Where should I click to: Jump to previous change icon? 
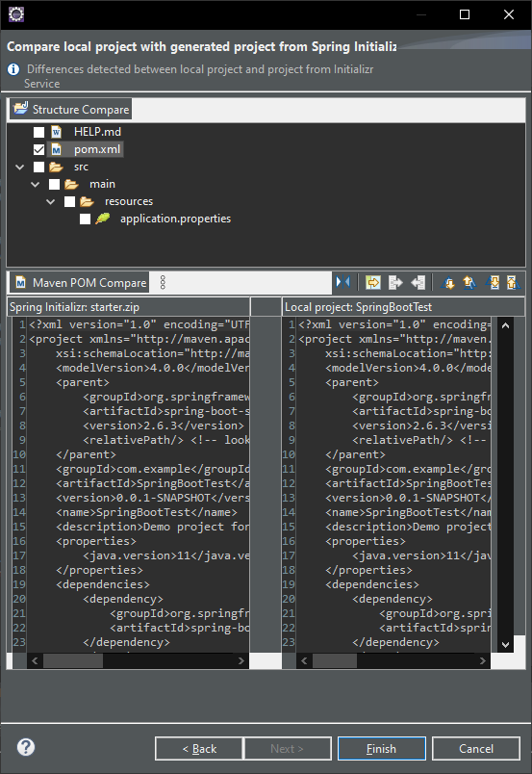[x=513, y=282]
